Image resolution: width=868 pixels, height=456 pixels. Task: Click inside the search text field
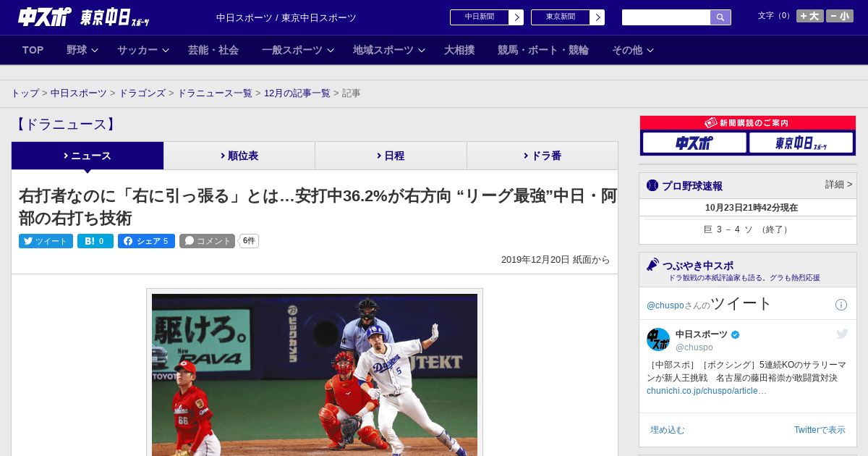[x=666, y=17]
